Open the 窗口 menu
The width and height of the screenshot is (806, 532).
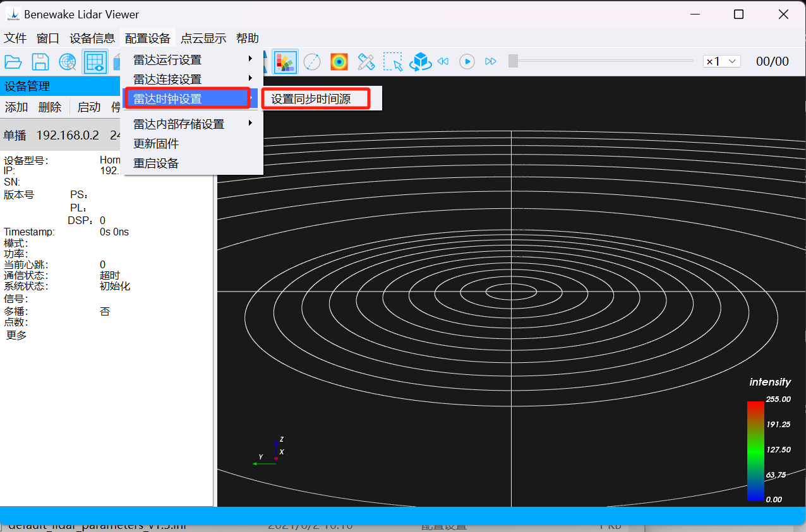tap(48, 38)
